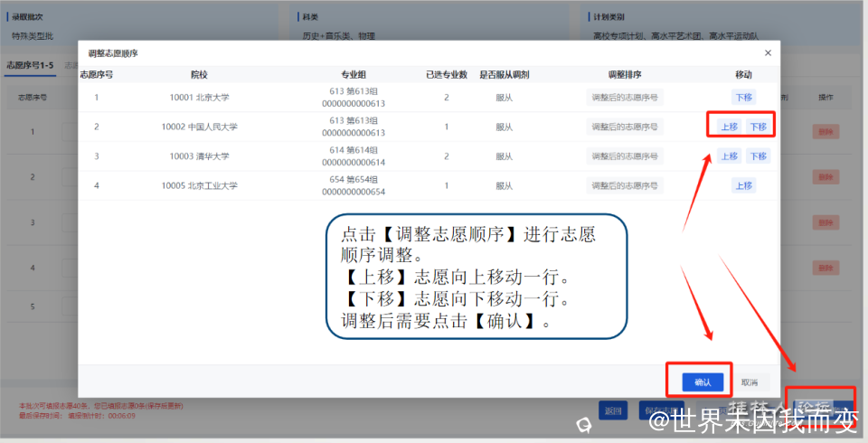Click 下移 for 北京大学 row

[x=743, y=97]
